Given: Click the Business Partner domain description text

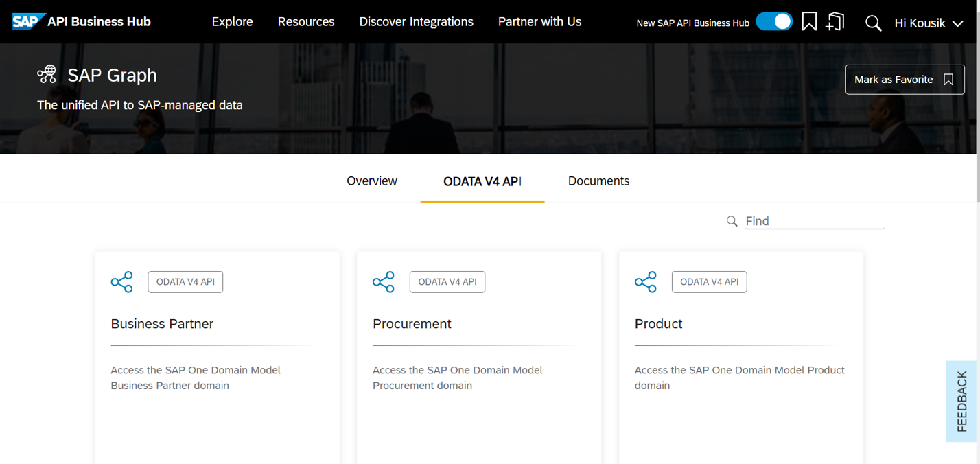Looking at the screenshot, I should coord(196,378).
